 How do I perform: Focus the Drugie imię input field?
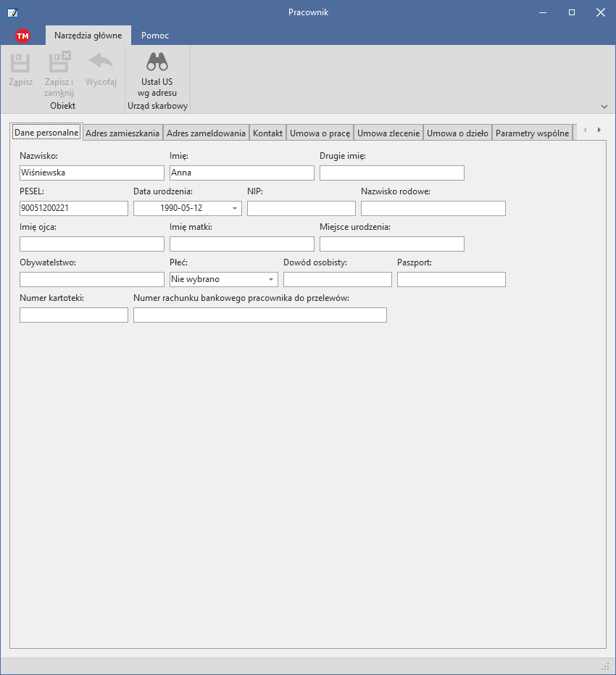pyautogui.click(x=392, y=173)
